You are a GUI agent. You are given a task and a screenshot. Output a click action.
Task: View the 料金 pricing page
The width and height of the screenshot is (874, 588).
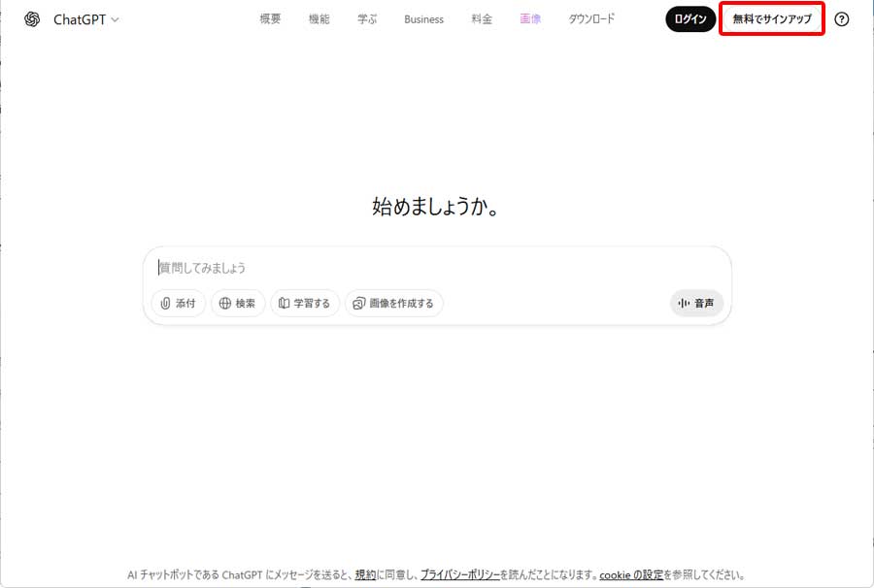482,18
